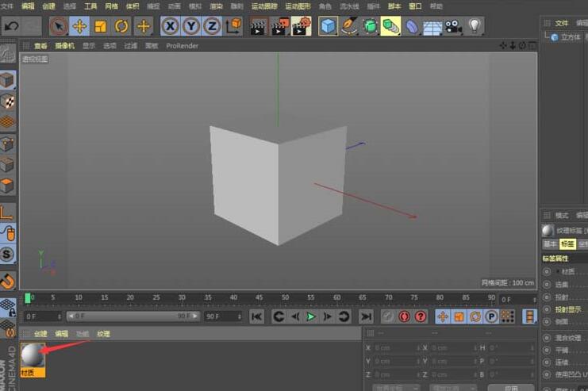Toggle the Z axis lock
This screenshot has width=588, height=391.
(x=212, y=26)
